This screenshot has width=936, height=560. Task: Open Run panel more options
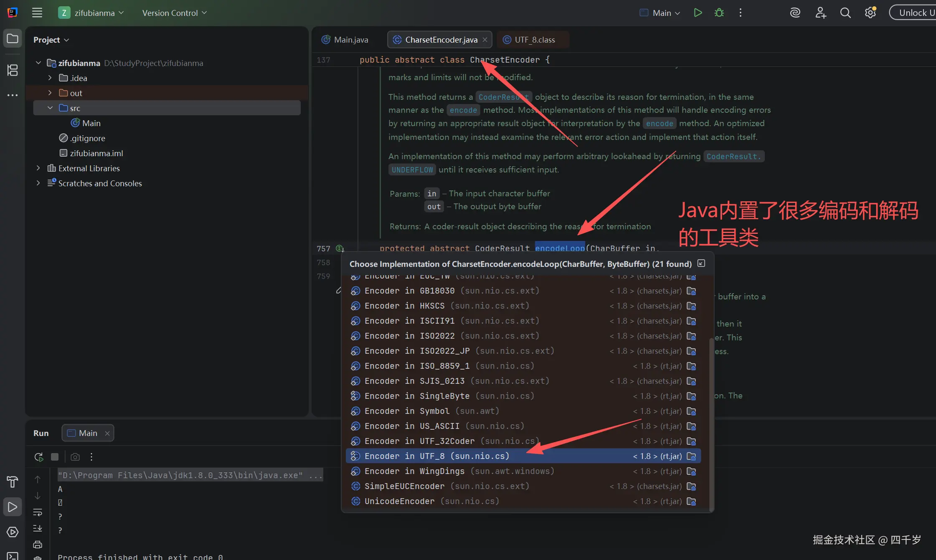click(91, 457)
